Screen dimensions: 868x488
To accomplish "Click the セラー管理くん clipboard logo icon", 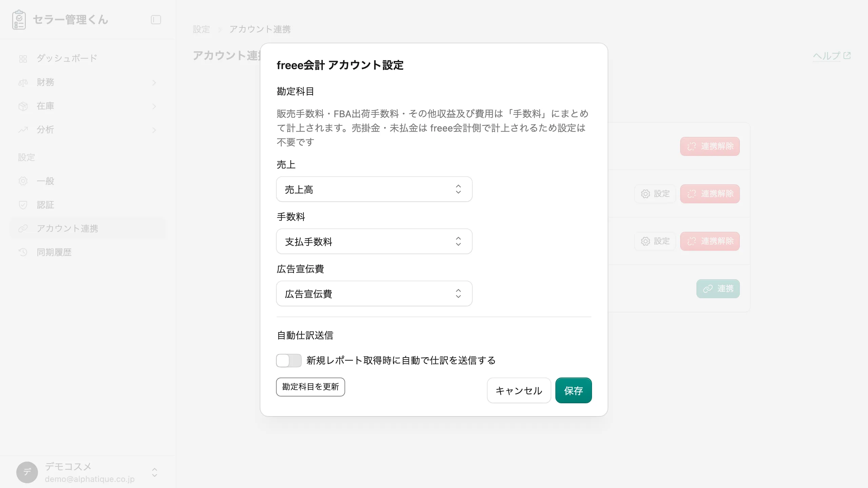I will click(x=19, y=20).
